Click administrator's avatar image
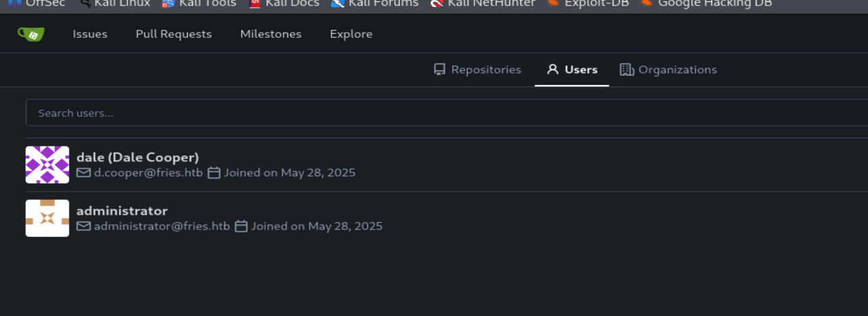Image resolution: width=868 pixels, height=316 pixels. [47, 218]
